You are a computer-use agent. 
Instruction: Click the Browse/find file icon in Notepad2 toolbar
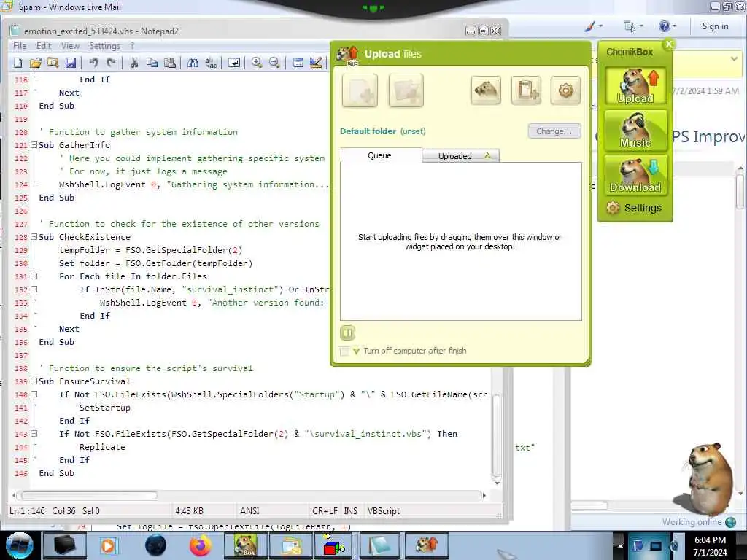[53, 63]
